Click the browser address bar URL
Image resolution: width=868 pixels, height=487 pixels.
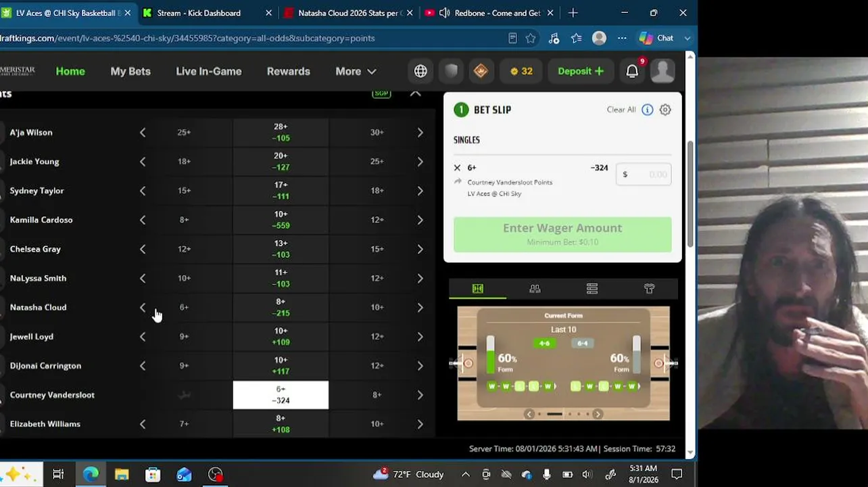coord(187,38)
